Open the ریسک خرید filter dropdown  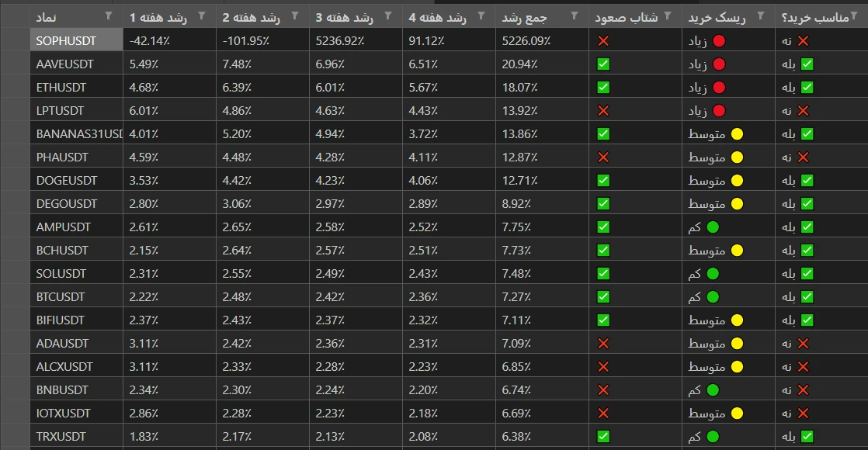761,16
